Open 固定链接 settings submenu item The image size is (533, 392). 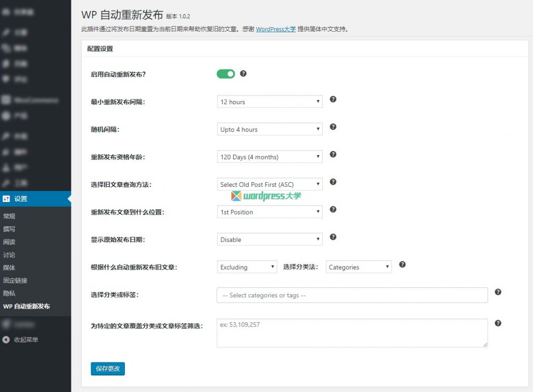pyautogui.click(x=15, y=281)
